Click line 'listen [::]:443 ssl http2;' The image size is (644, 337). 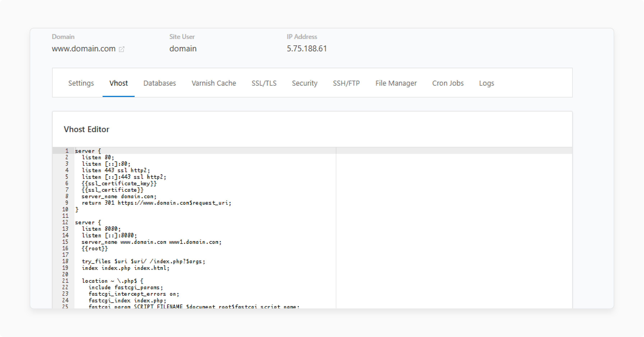click(124, 177)
